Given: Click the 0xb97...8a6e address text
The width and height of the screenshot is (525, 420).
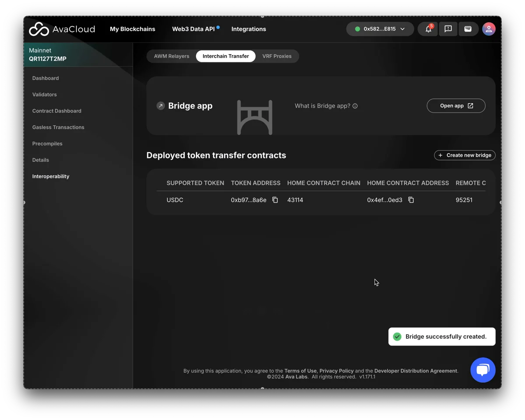Looking at the screenshot, I should tap(248, 200).
